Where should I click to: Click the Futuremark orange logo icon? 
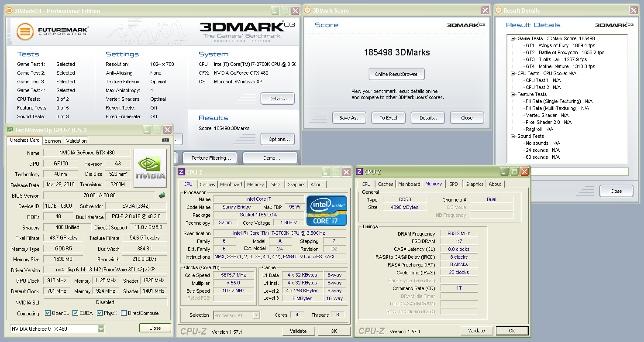click(x=25, y=31)
